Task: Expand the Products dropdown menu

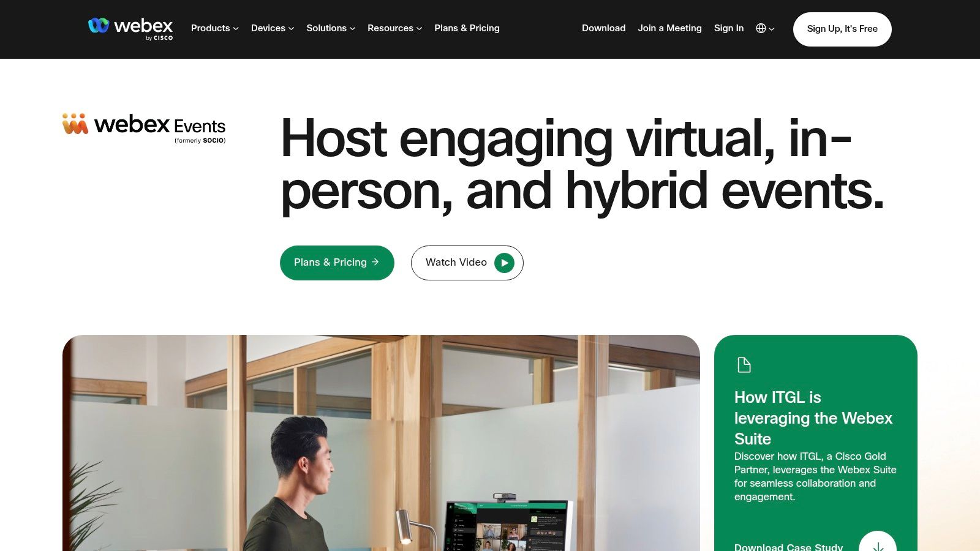Action: tap(214, 28)
